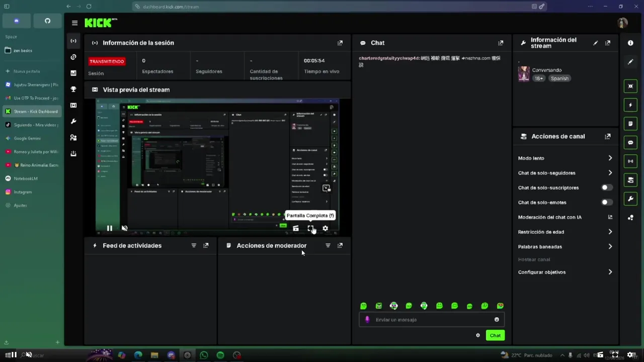Open the emoji picker in the message box
This screenshot has height=362, width=644.
click(497, 319)
